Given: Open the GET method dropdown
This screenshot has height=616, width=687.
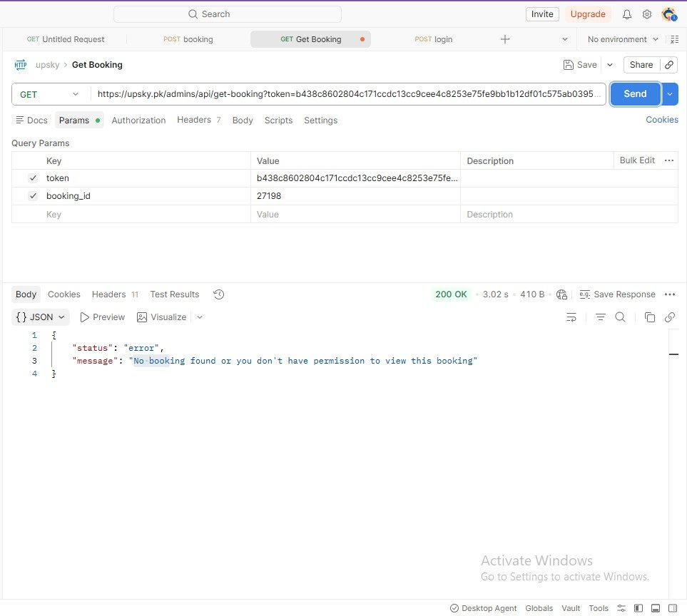Looking at the screenshot, I should click(x=49, y=94).
